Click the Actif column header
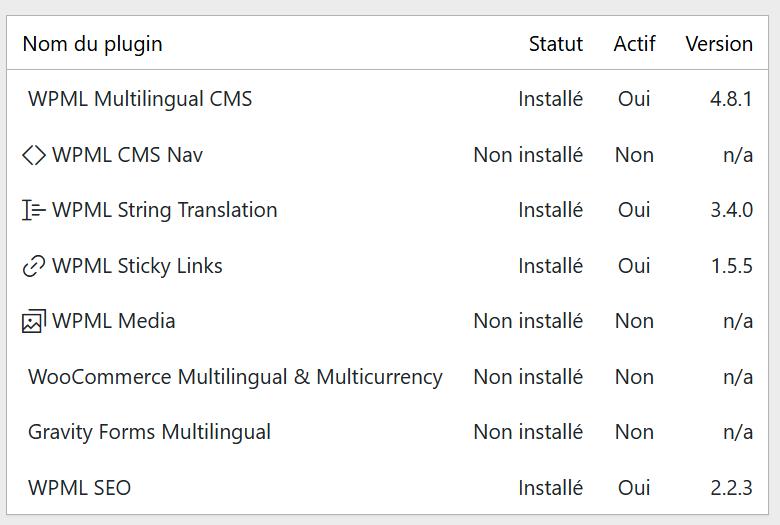Screen dimensions: 780x525 coord(635,44)
